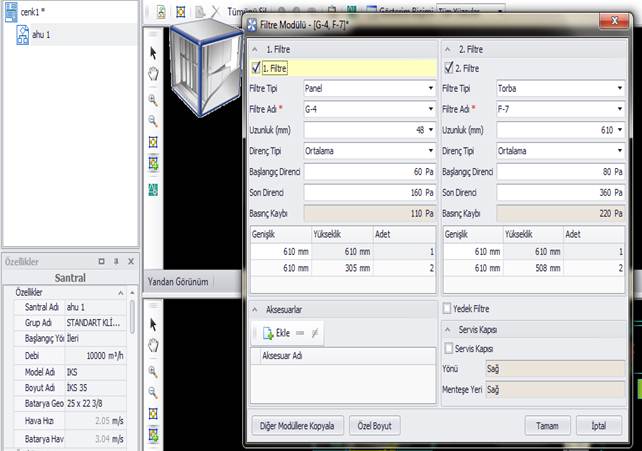Select the hand pan tool in upper toolbar
The height and width of the screenshot is (451, 642).
click(153, 73)
